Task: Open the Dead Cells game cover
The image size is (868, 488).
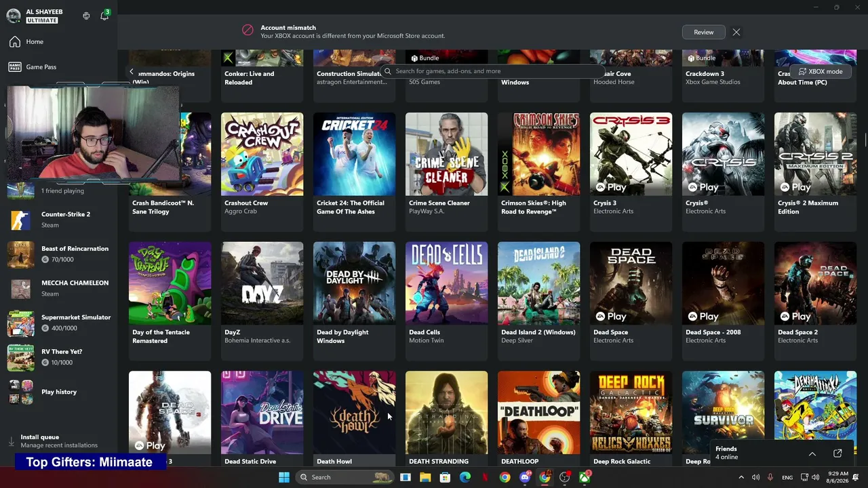Action: coord(446,283)
